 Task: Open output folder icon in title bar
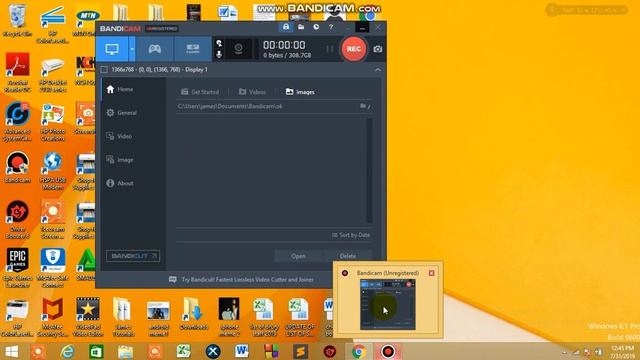[301, 27]
